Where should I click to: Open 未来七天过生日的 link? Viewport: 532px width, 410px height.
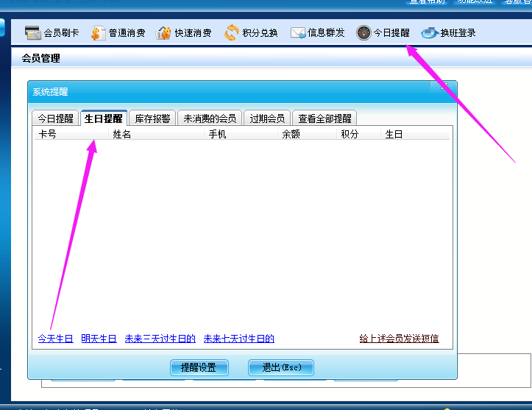coord(239,339)
